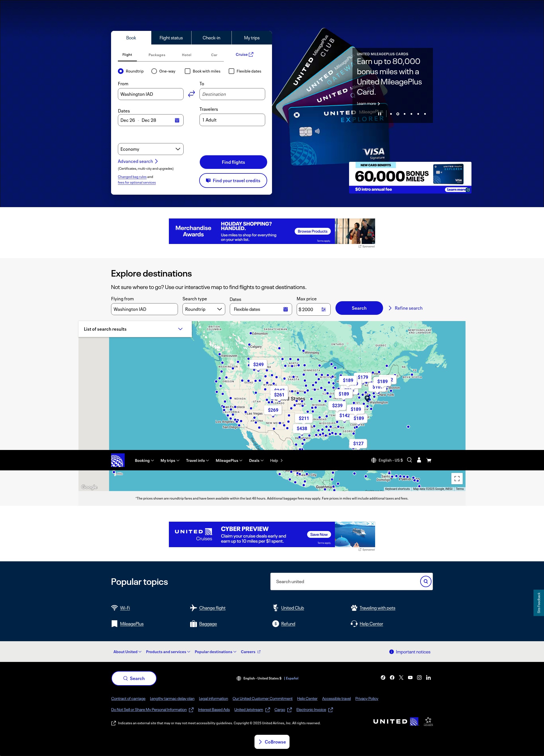This screenshot has height=756, width=544.
Task: Open Max price filter sliders icon
Action: [323, 309]
